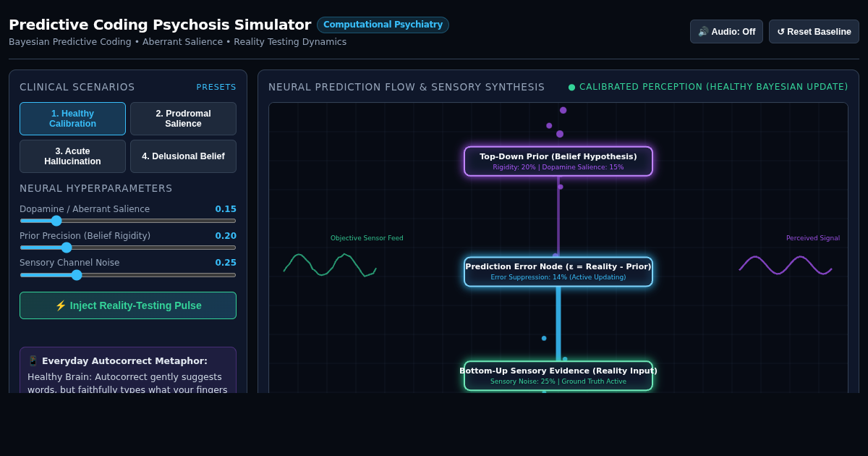
Task: Click the Computational Psychiatry badge
Action: point(383,25)
